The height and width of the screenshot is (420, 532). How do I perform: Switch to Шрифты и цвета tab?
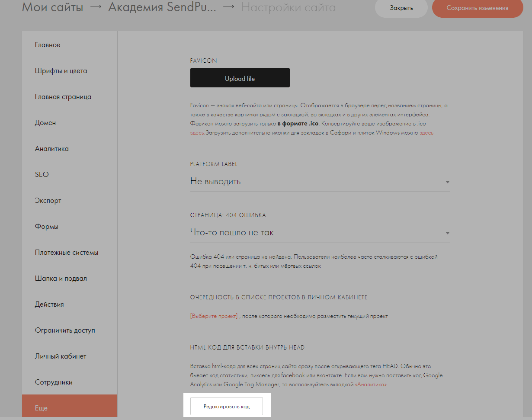point(61,71)
